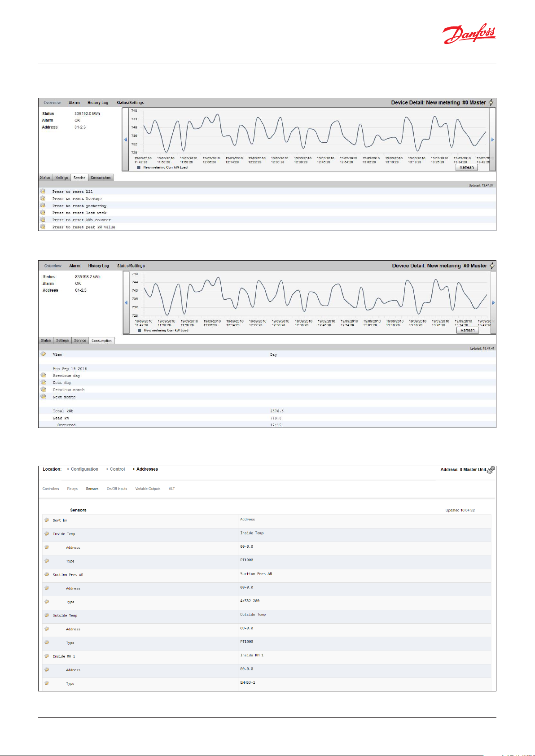
Task: Click Day value in the View row
Action: click(273, 354)
